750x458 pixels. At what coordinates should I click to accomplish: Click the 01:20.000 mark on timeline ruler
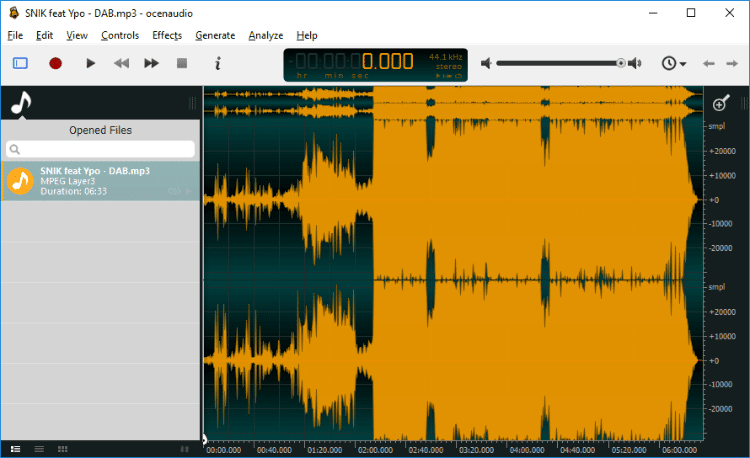[x=325, y=450]
